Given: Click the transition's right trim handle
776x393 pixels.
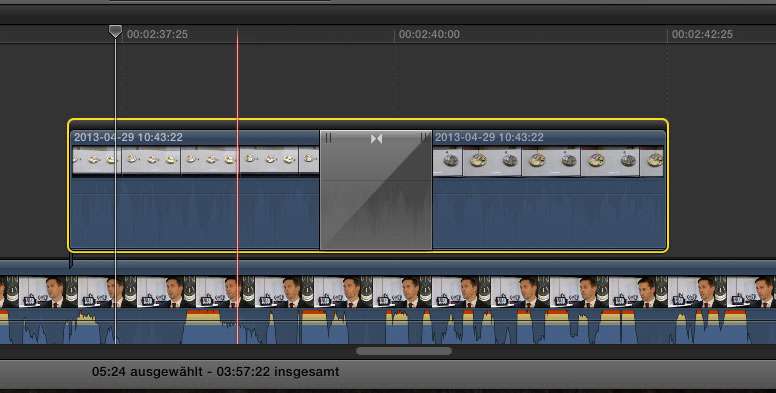Looking at the screenshot, I should [424, 138].
